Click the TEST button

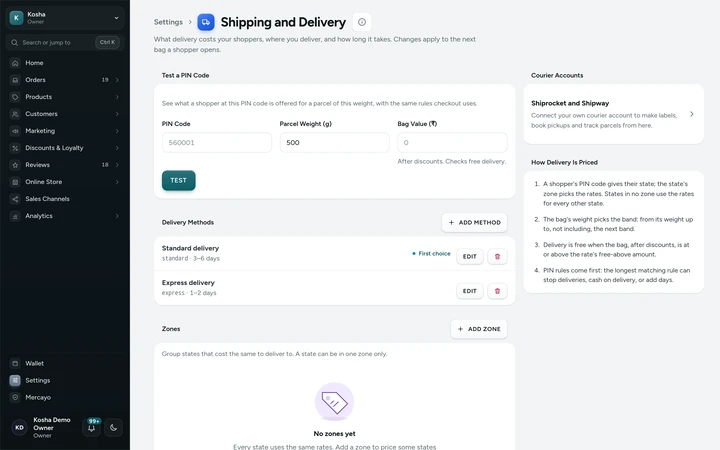pos(179,180)
